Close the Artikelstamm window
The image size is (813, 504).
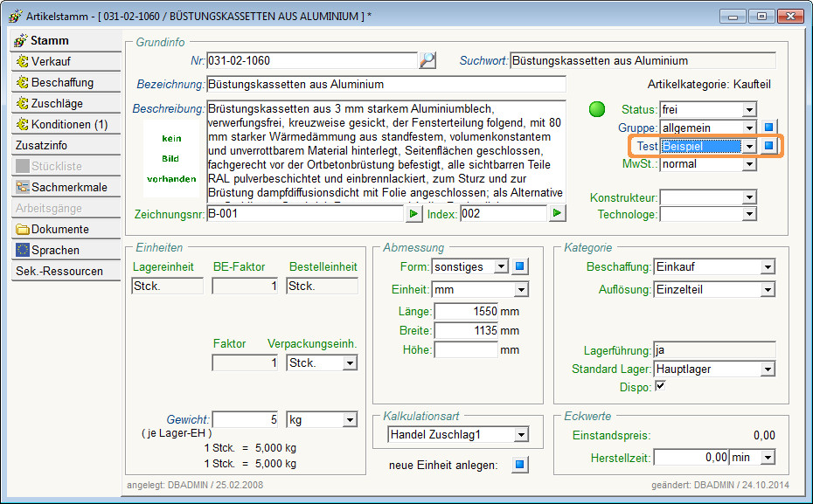click(x=790, y=16)
